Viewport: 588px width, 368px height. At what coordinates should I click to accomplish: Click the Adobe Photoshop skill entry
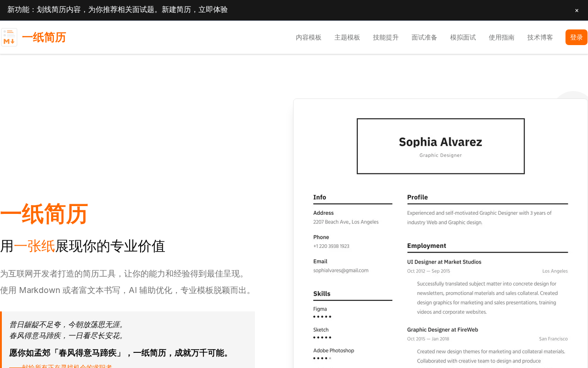click(334, 351)
